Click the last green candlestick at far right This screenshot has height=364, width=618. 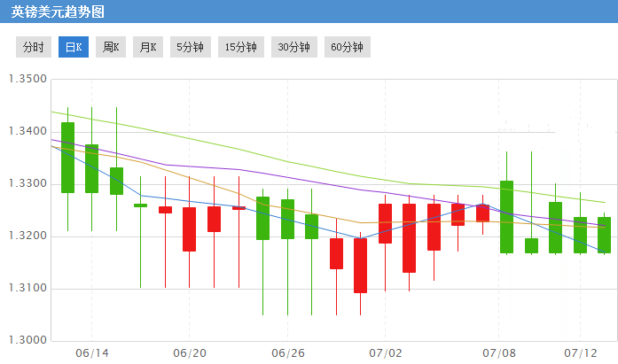coord(604,235)
